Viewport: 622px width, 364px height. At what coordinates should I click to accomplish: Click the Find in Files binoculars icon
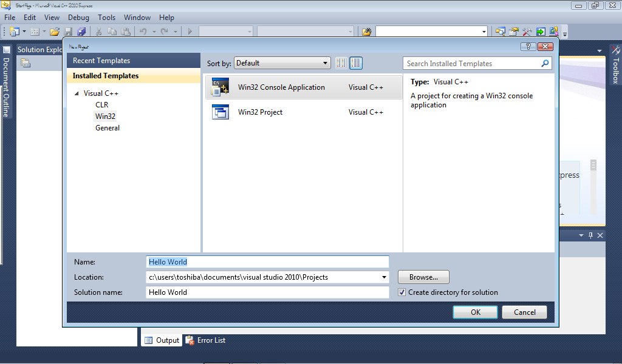tap(366, 32)
